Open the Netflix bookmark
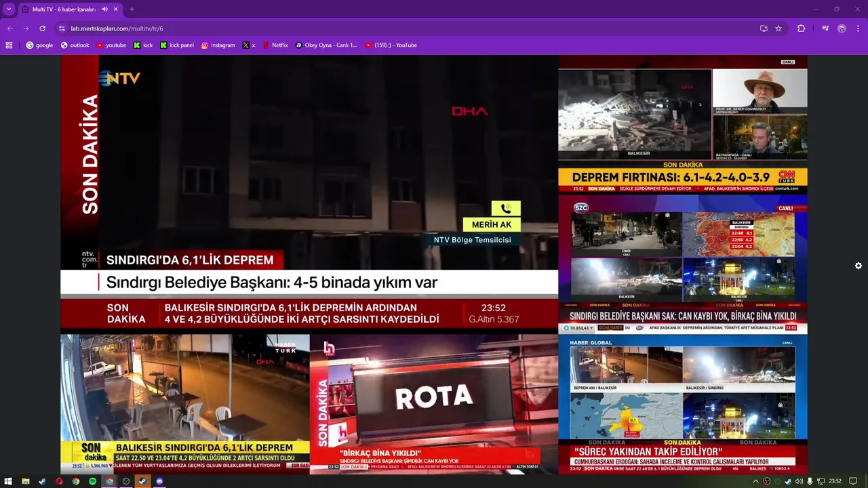 (x=275, y=45)
